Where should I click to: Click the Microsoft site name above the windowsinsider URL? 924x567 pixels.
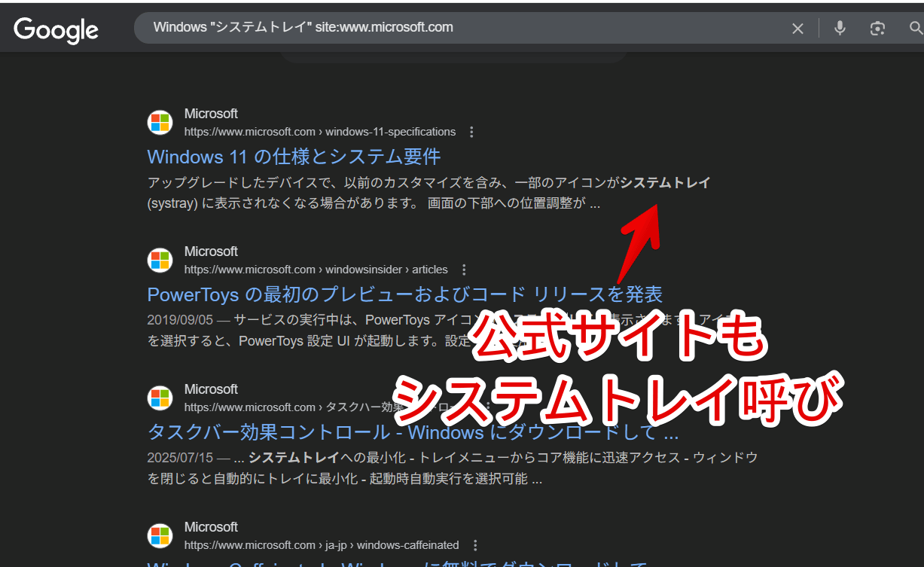tap(211, 251)
